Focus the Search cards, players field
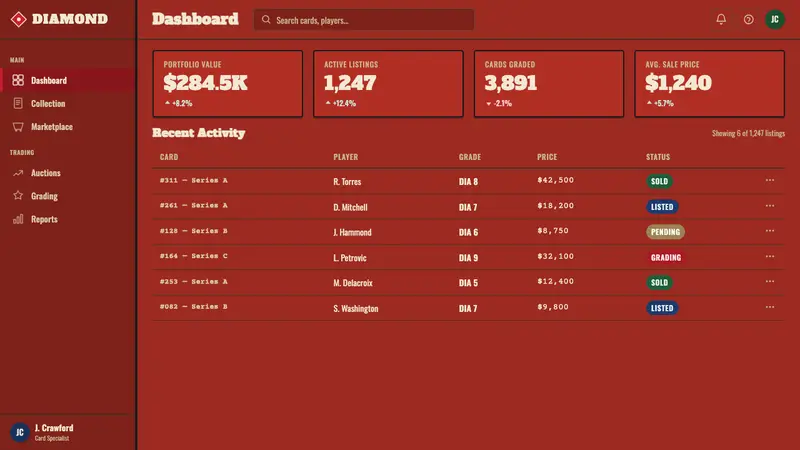The image size is (800, 450). click(x=364, y=20)
